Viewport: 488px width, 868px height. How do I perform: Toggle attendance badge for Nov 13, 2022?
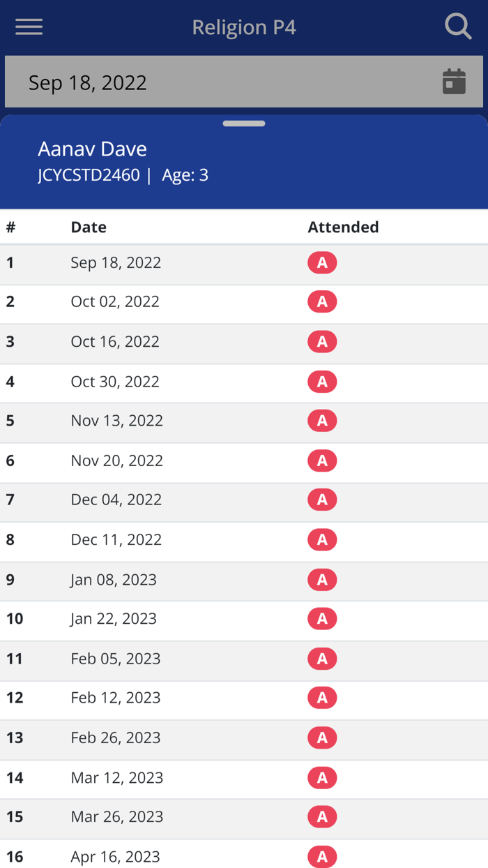click(322, 421)
